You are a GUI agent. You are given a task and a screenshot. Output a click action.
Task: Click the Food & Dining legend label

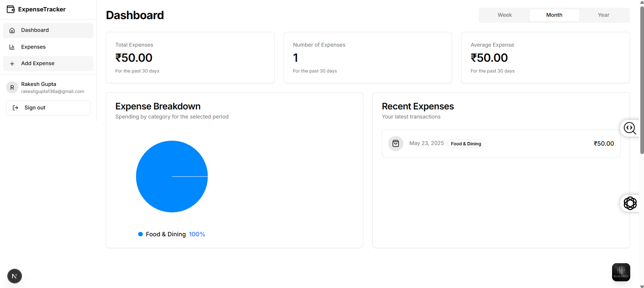166,234
